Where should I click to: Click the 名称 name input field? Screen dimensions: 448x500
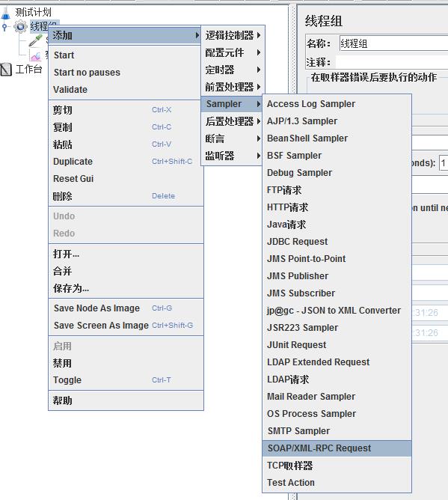coord(393,43)
